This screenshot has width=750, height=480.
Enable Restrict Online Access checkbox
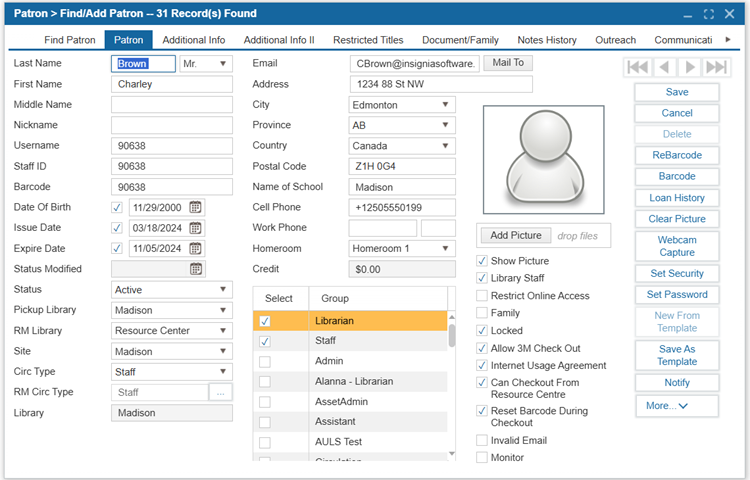[482, 295]
